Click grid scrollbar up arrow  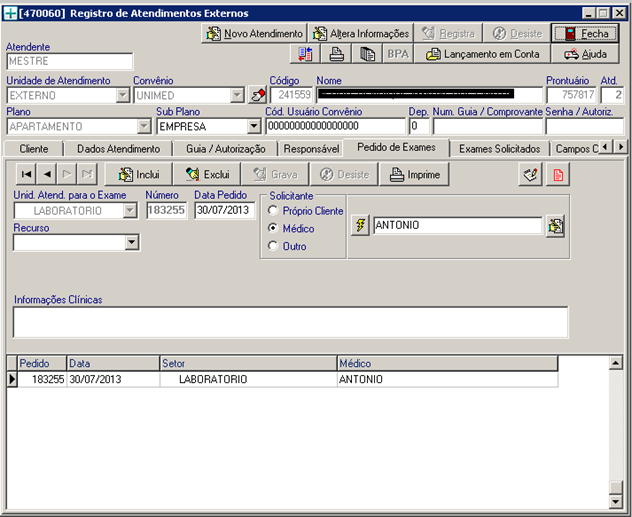pyautogui.click(x=615, y=363)
